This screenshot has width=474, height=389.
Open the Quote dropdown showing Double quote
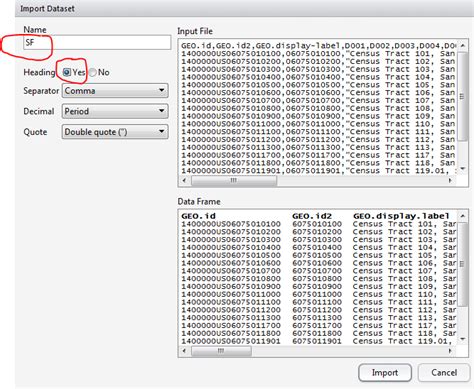[115, 132]
